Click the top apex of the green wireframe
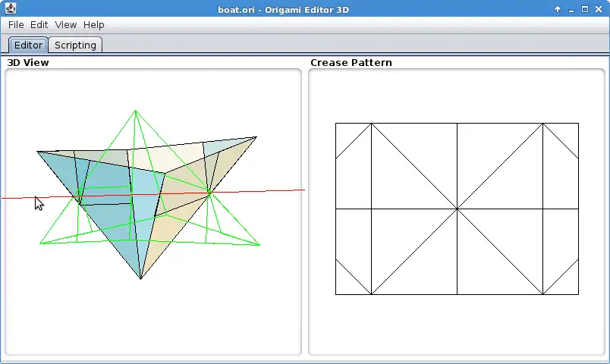610x364 pixels. pos(135,111)
